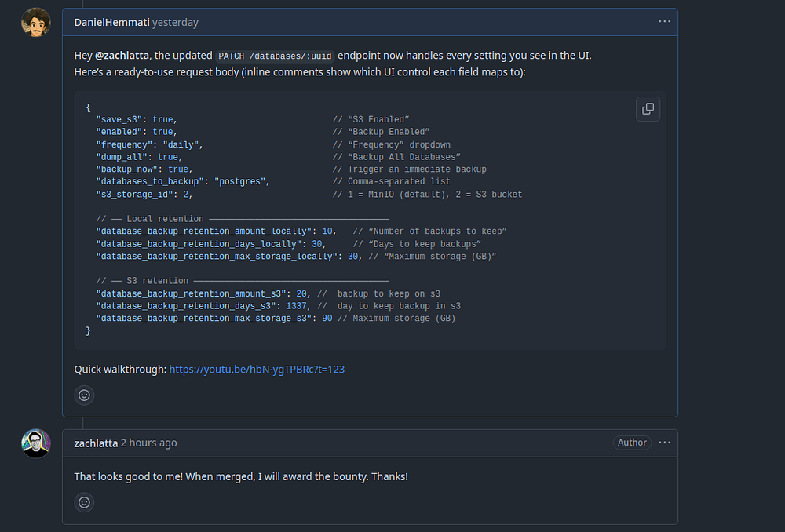Open zachlatta's comment options menu

pos(664,443)
